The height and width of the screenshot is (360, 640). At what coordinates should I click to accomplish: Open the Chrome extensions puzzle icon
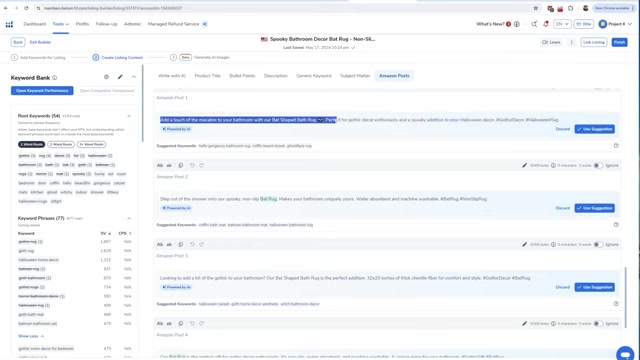[571, 8]
